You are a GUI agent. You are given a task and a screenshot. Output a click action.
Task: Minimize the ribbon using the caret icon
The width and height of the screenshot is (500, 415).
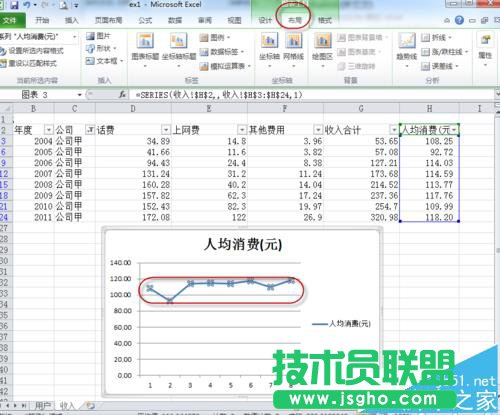(447, 21)
